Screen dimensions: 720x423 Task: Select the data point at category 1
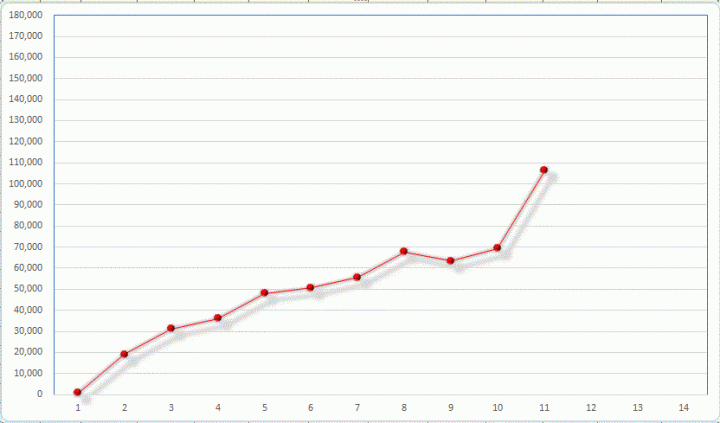coord(78,392)
